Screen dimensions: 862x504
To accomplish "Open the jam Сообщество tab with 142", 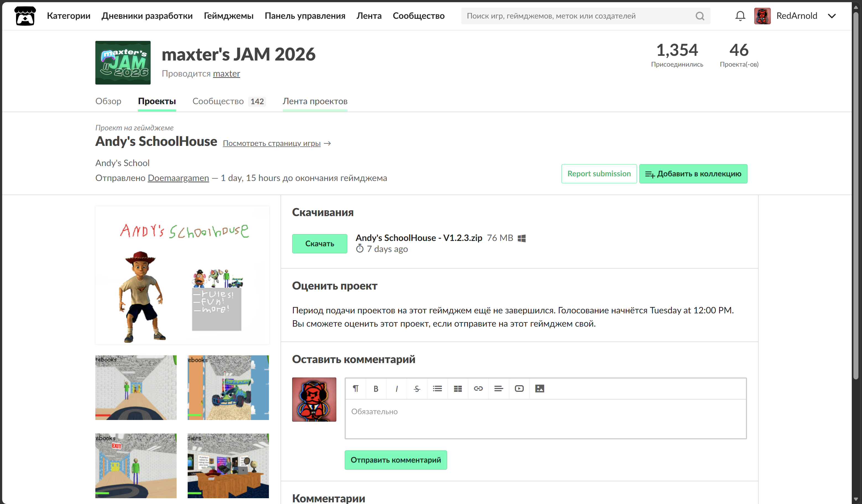I will [229, 101].
